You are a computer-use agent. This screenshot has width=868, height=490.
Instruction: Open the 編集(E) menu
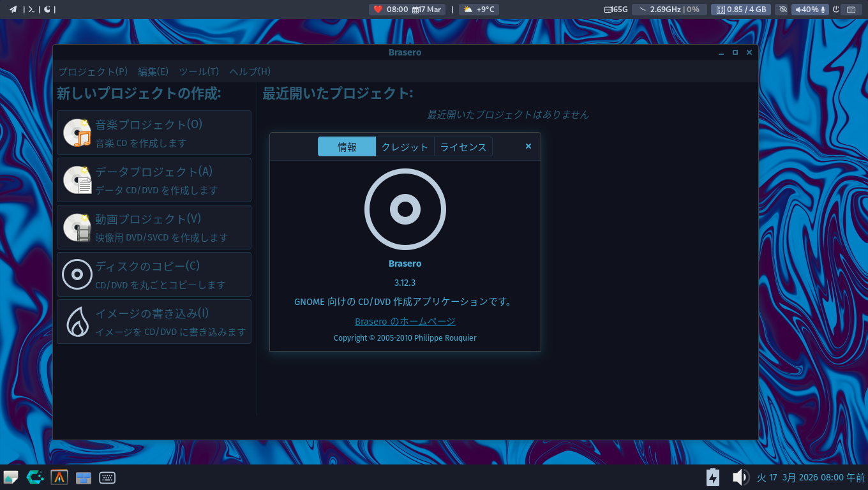[153, 71]
